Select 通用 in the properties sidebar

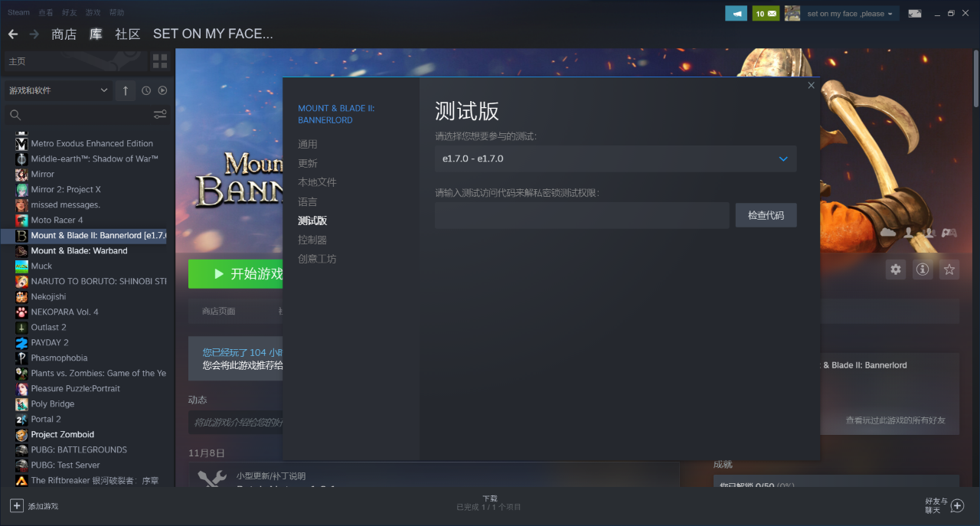(308, 144)
